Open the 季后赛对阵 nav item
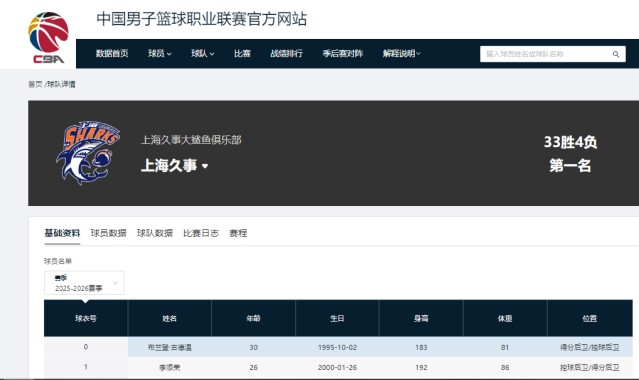Viewport: 639px width, 380px height. point(342,53)
